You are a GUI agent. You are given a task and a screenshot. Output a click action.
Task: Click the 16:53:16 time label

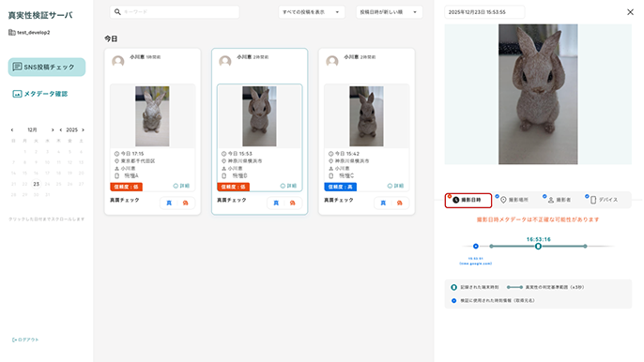539,239
